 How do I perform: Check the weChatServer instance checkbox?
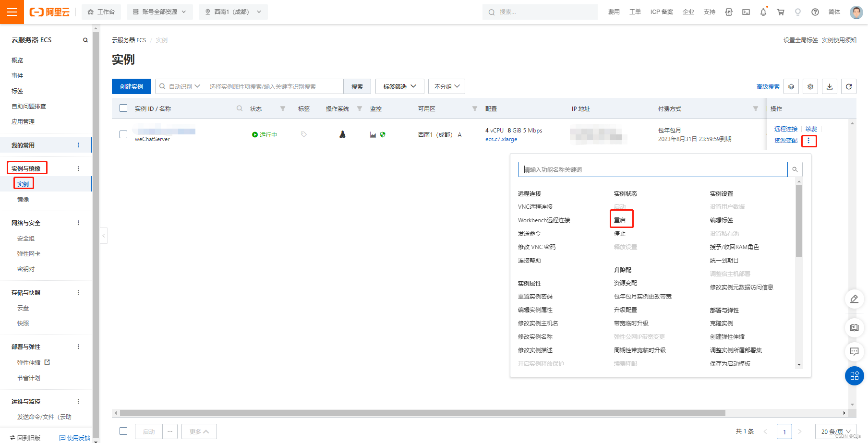123,134
